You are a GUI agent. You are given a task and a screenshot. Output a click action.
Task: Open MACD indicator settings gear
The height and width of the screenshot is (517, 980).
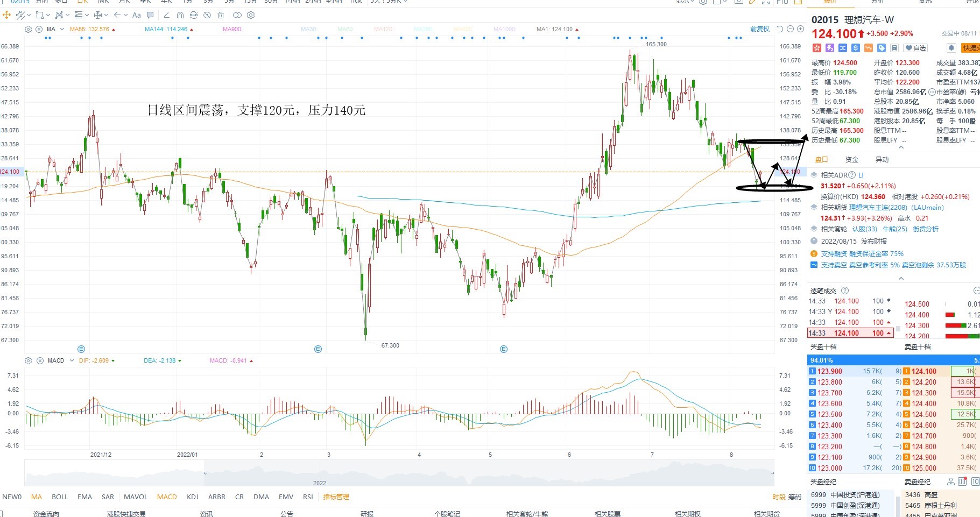click(29, 360)
